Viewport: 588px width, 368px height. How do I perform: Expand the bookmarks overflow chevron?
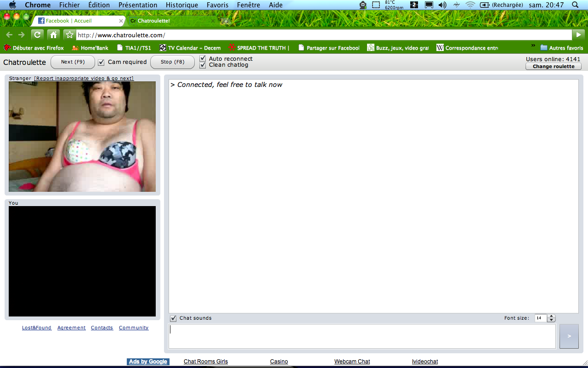(x=533, y=46)
